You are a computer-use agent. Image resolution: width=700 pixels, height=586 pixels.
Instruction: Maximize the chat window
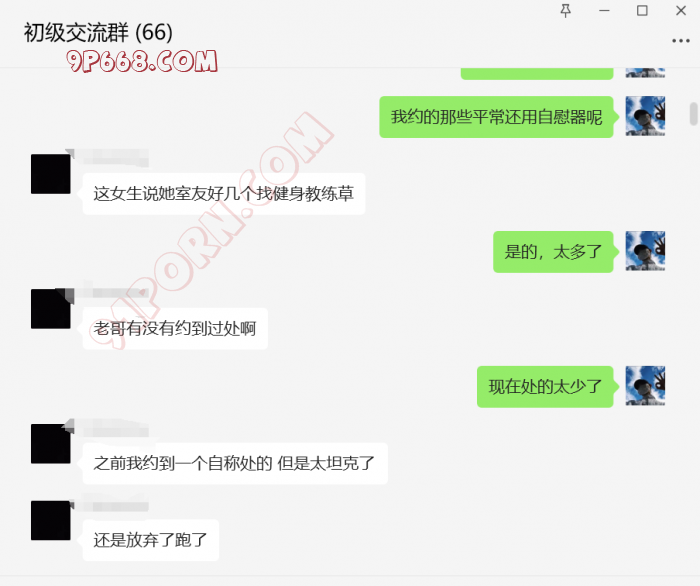pyautogui.click(x=642, y=10)
